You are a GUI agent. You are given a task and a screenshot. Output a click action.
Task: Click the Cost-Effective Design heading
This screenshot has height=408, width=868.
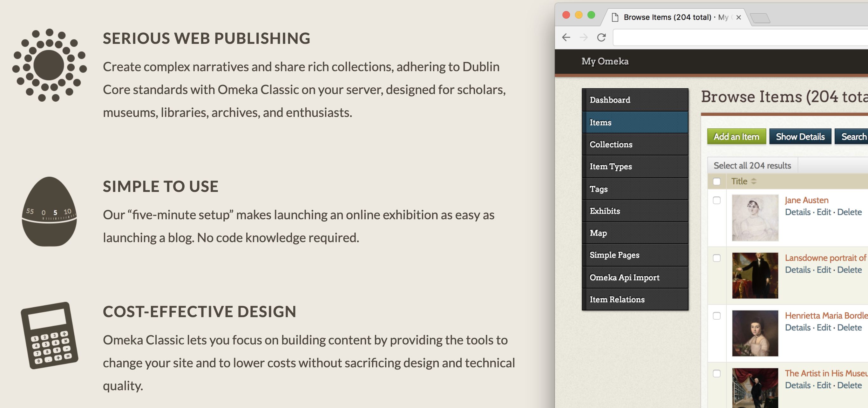(200, 311)
